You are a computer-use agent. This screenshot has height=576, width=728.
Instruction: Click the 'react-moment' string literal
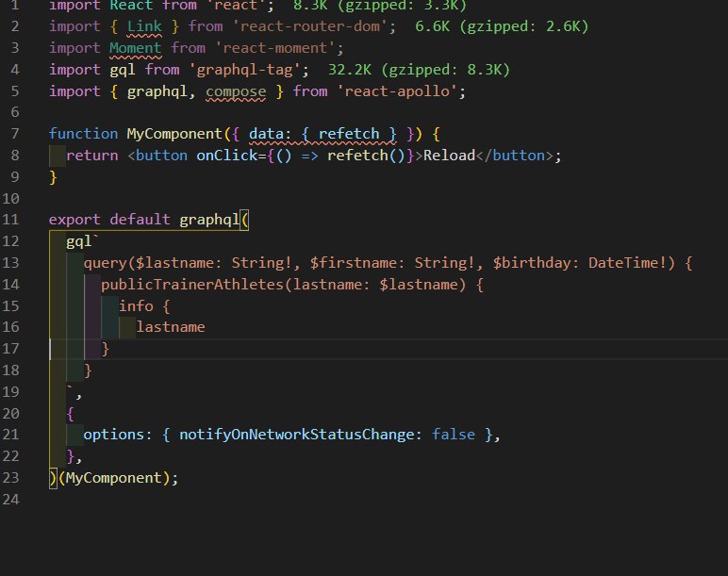click(x=275, y=48)
